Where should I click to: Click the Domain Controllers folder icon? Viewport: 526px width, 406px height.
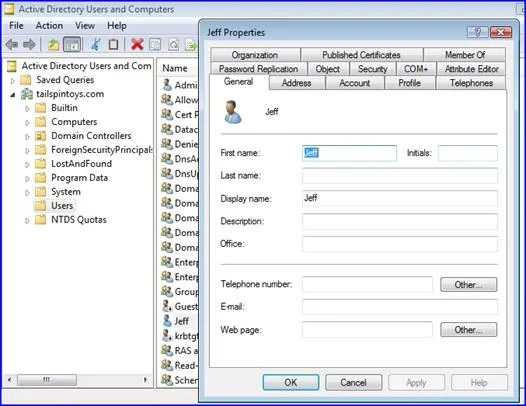point(41,136)
